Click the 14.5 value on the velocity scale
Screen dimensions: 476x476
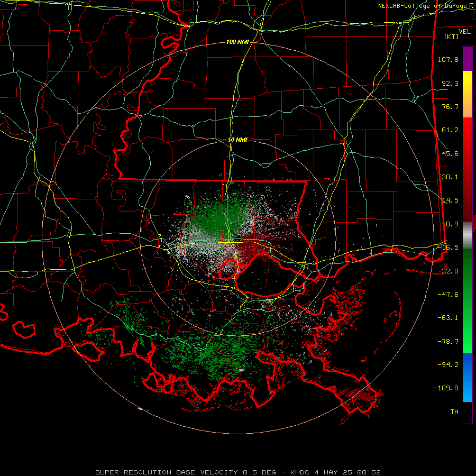tap(450, 200)
